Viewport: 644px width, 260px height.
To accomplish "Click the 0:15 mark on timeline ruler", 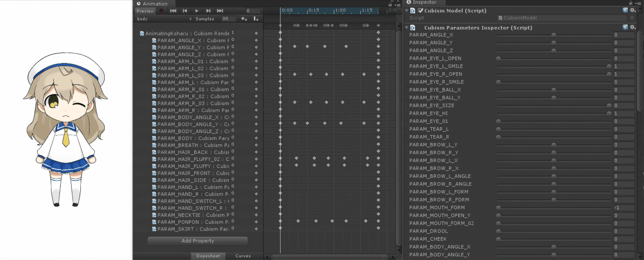I will click(314, 10).
